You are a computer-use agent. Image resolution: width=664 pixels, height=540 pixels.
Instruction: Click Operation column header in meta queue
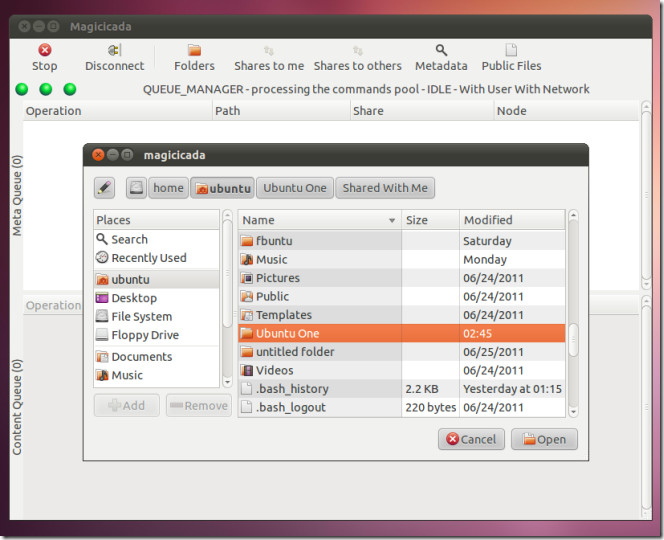[x=117, y=111]
